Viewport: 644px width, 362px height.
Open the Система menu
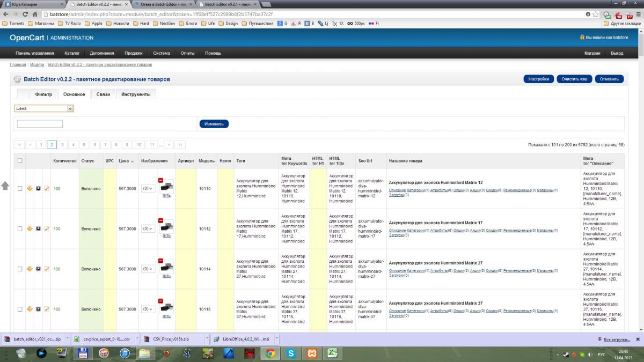pos(162,53)
